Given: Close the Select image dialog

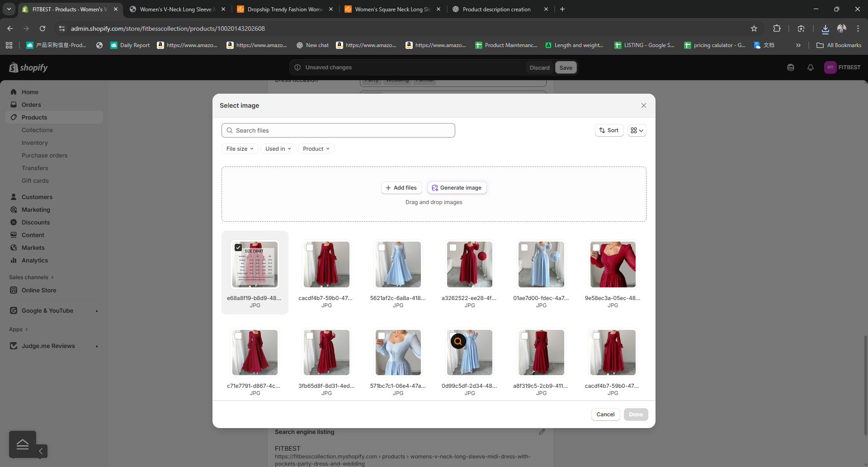Looking at the screenshot, I should [x=643, y=105].
